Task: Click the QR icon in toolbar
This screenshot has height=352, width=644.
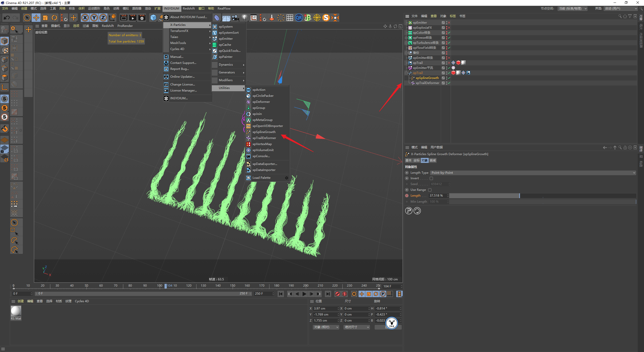Action: 299,18
